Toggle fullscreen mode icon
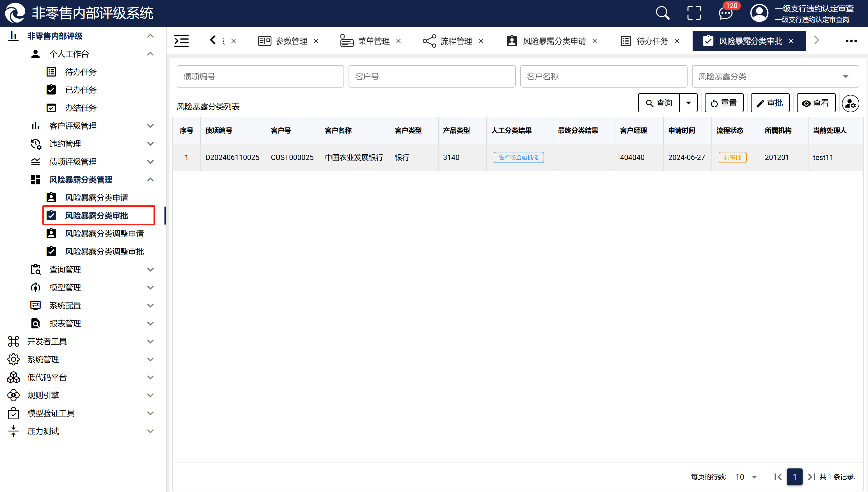The image size is (868, 492). [694, 13]
